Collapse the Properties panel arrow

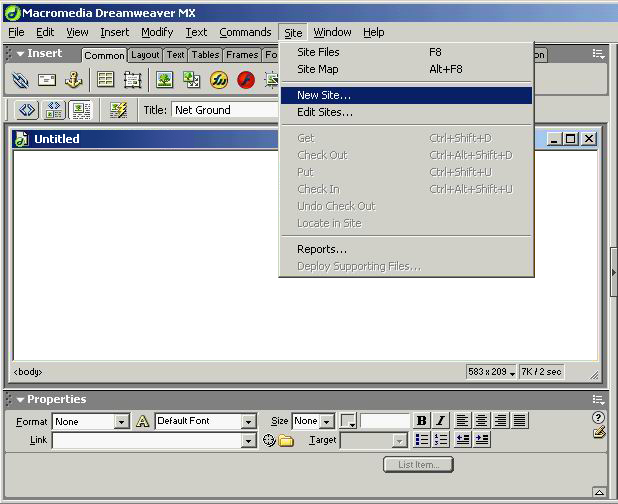pyautogui.click(x=20, y=400)
